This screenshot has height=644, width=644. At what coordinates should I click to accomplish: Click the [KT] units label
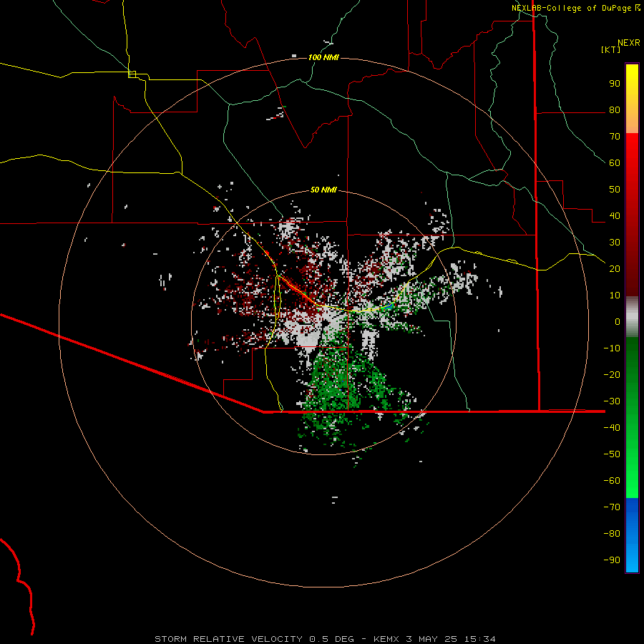pos(610,49)
